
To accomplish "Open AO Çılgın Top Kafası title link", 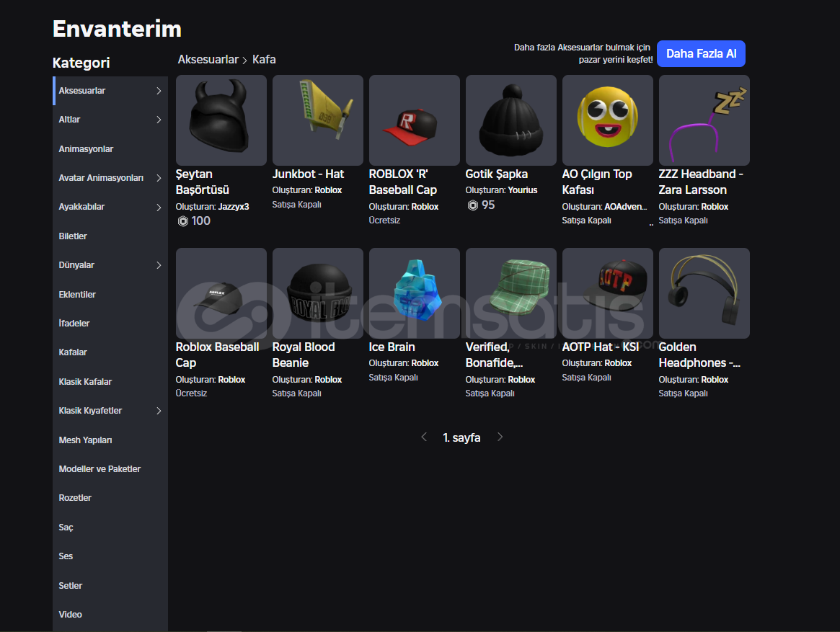I will pyautogui.click(x=597, y=182).
